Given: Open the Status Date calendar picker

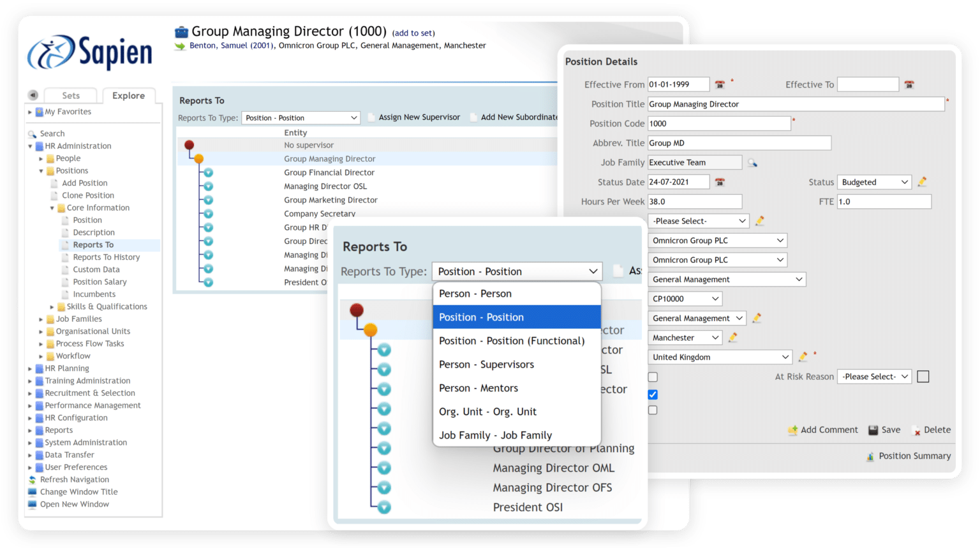Looking at the screenshot, I should pyautogui.click(x=720, y=182).
